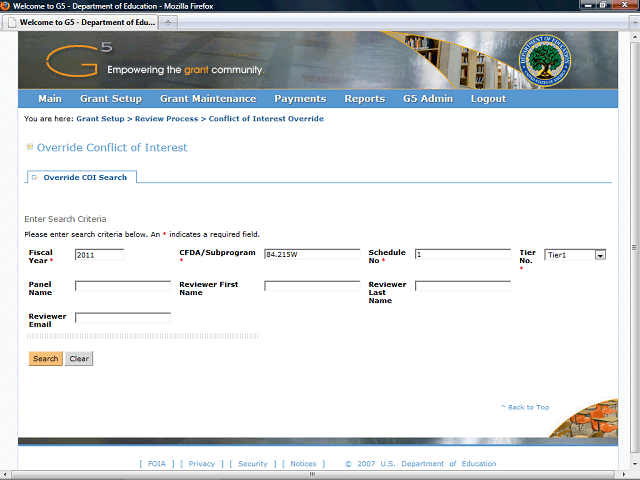Click the Override Conflict of Interest heading
Image resolution: width=640 pixels, height=480 pixels.
click(112, 147)
